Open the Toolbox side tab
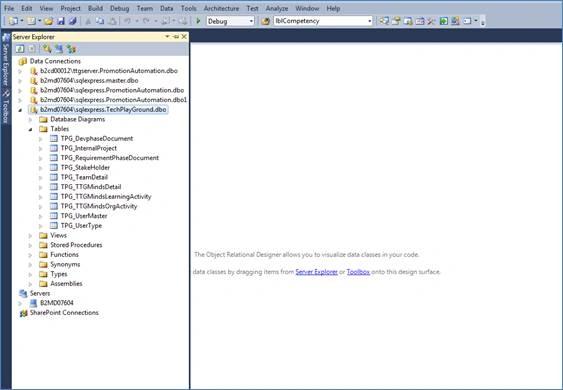This screenshot has width=563, height=390. coord(6,107)
